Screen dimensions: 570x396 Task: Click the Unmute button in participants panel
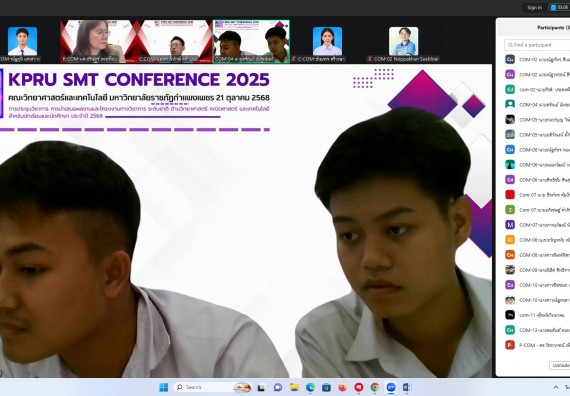tap(560, 365)
